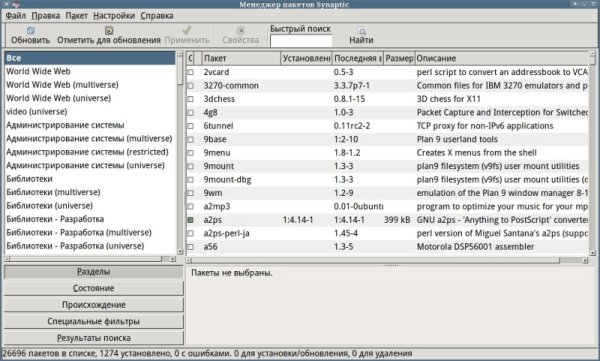Screen dimensions: 600x361
Task: Click the 3D chess for X11 description
Action: pyautogui.click(x=448, y=99)
